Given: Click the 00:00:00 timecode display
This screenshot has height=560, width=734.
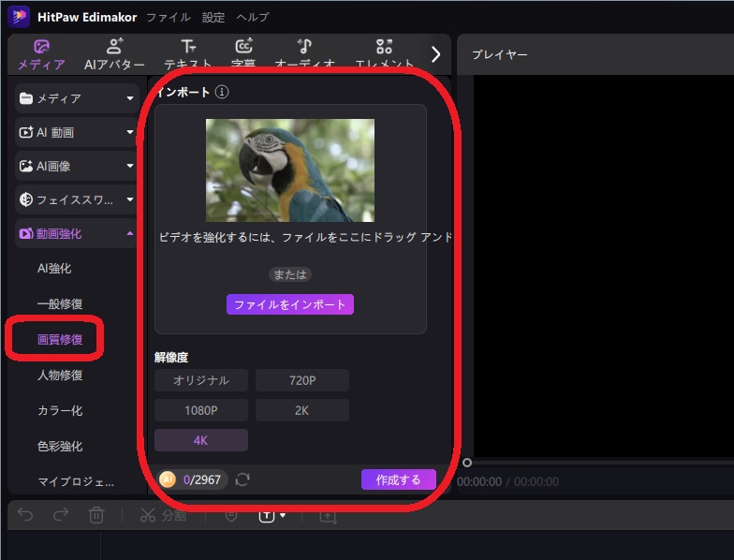Looking at the screenshot, I should [479, 481].
